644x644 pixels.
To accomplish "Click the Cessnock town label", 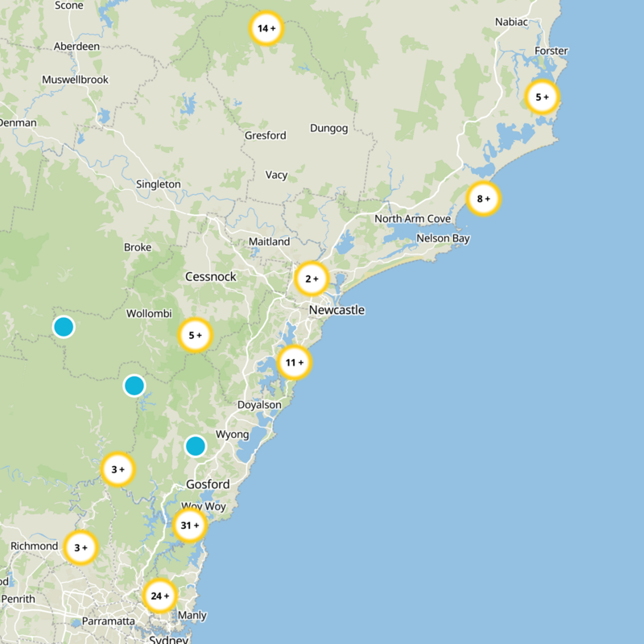I will coord(211,277).
